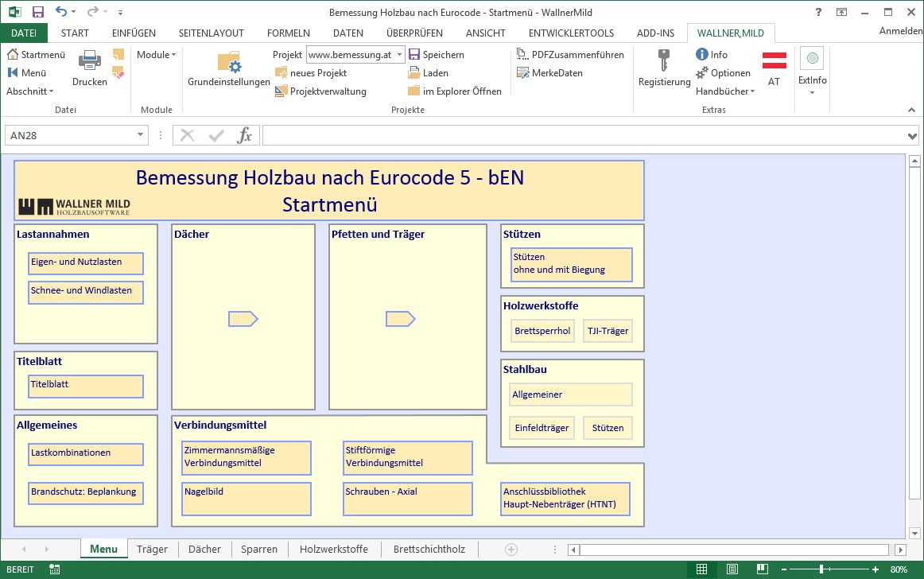
Task: Print with the Drucken printer icon
Action: 90,60
